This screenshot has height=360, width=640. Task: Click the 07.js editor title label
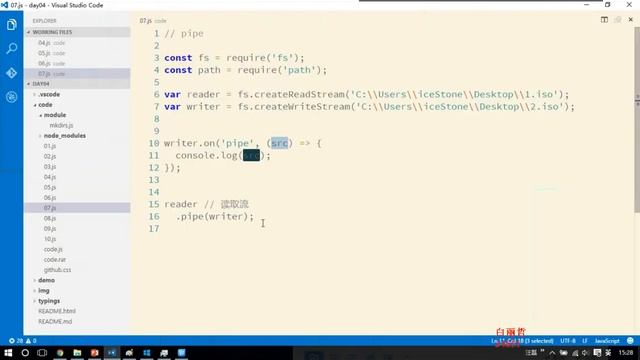tap(146, 20)
